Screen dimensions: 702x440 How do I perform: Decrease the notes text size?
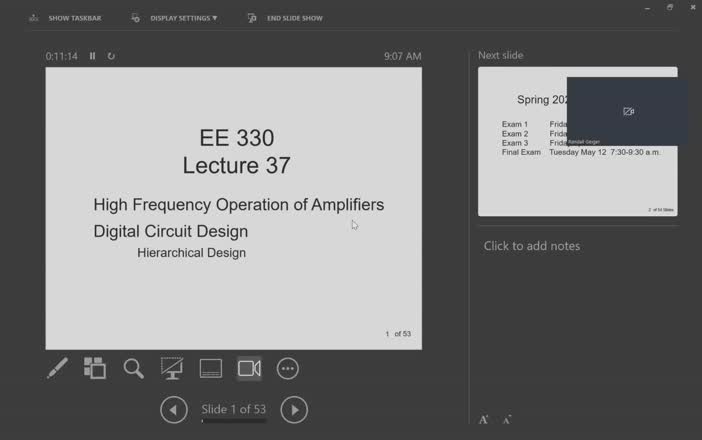coord(507,420)
